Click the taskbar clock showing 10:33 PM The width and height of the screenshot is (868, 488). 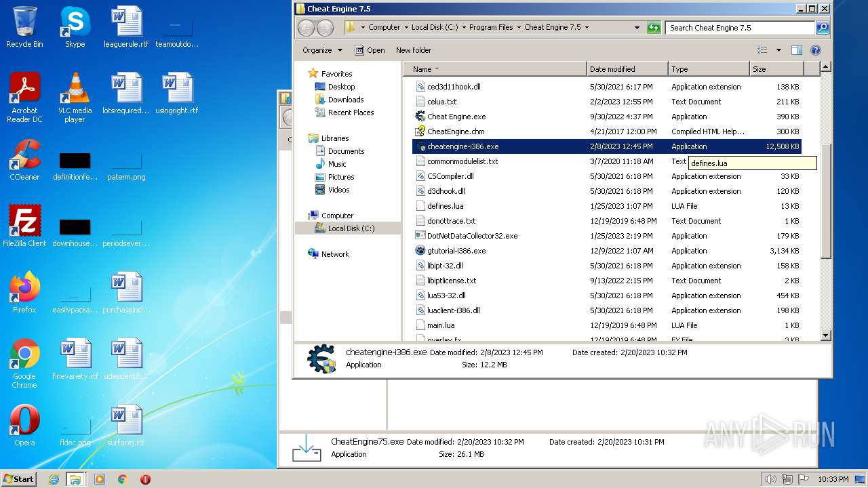[x=833, y=479]
